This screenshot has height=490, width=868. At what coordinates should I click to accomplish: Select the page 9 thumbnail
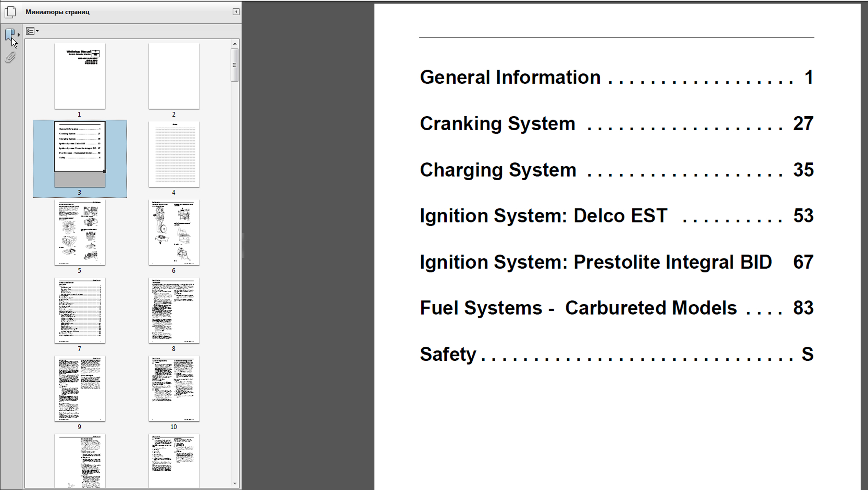click(80, 388)
